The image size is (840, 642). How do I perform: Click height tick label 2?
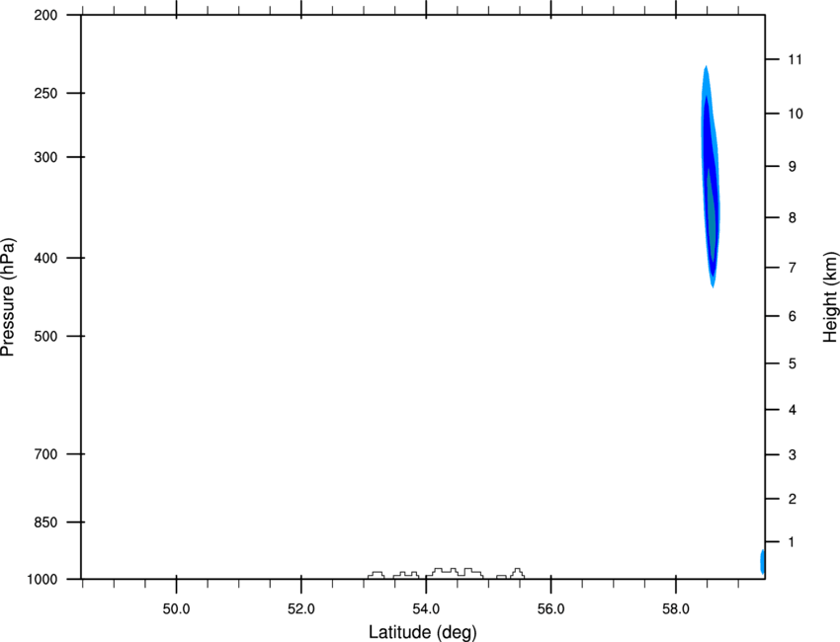(x=793, y=499)
